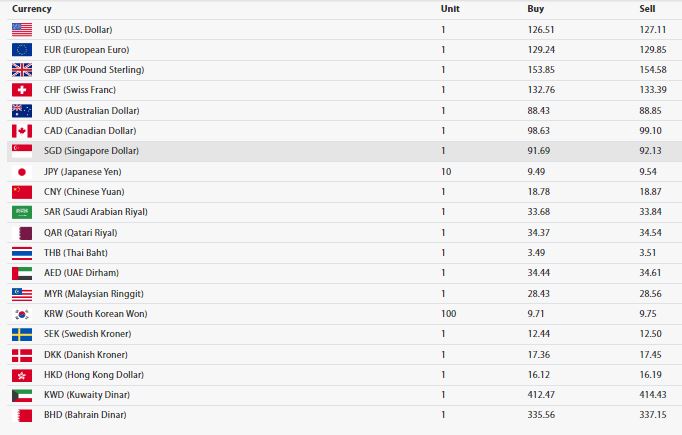The height and width of the screenshot is (435, 682).
Task: Select the Kuwait flag icon
Action: pyautogui.click(x=22, y=395)
